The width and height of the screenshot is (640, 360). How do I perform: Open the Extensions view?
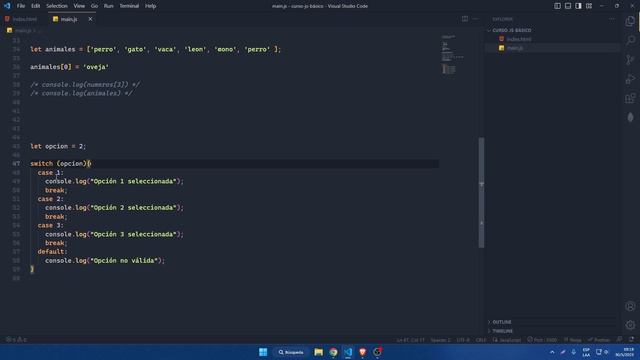click(630, 98)
